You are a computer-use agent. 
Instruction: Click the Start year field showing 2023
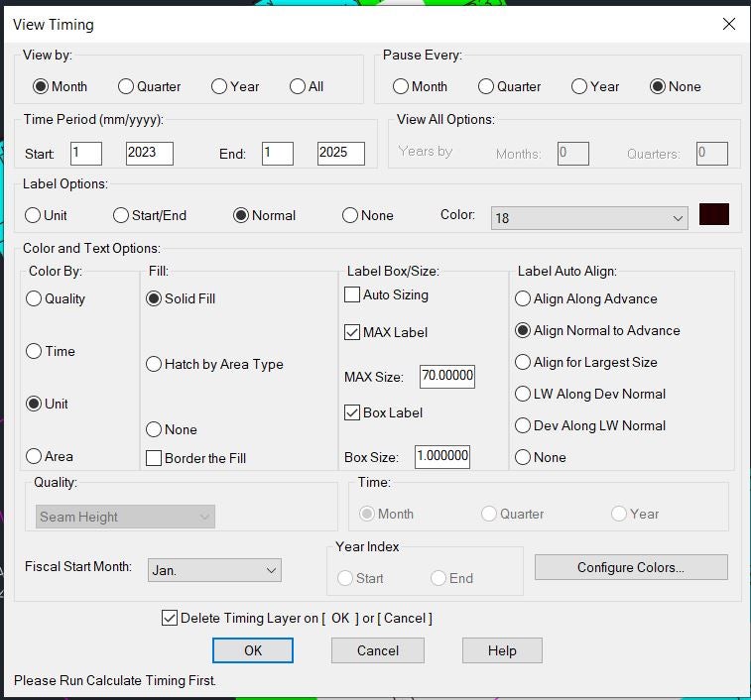pos(150,154)
